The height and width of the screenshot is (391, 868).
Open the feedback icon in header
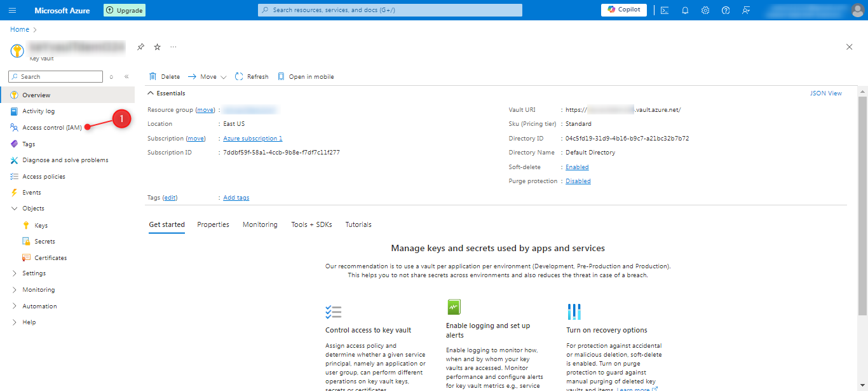pos(746,10)
